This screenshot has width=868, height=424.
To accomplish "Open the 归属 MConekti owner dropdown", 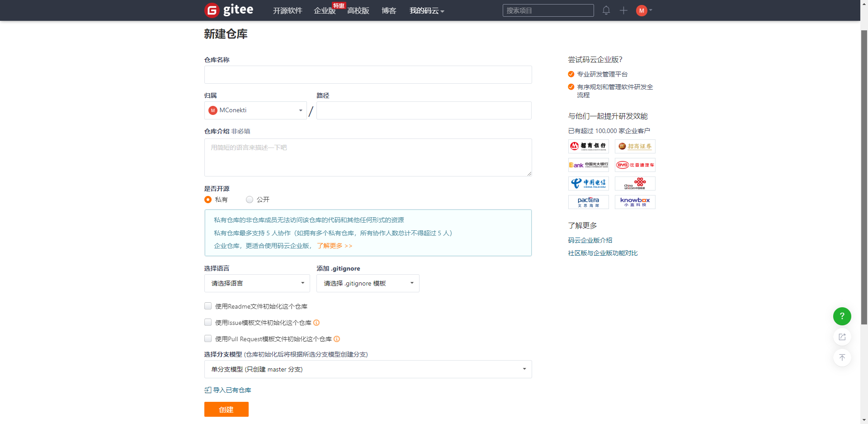I will (255, 110).
